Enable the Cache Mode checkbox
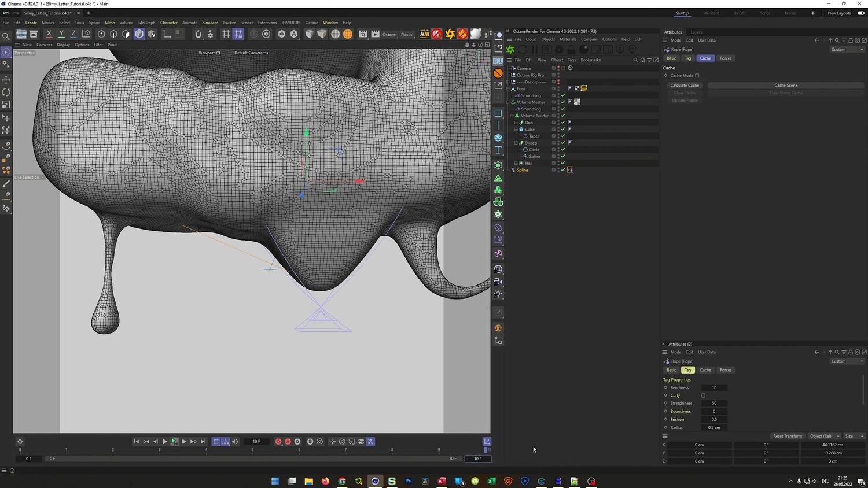The width and height of the screenshot is (868, 488). (697, 76)
